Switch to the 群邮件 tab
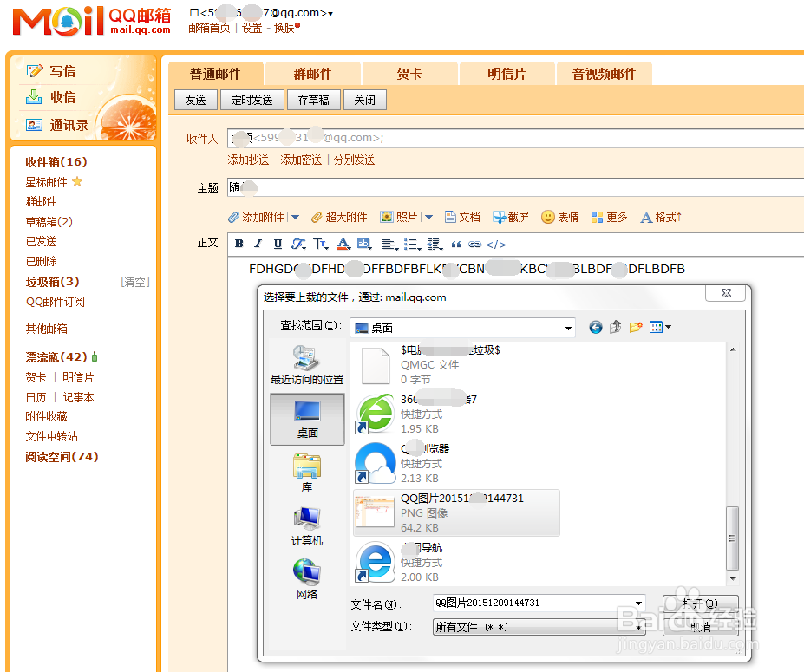The image size is (804, 672). [312, 74]
